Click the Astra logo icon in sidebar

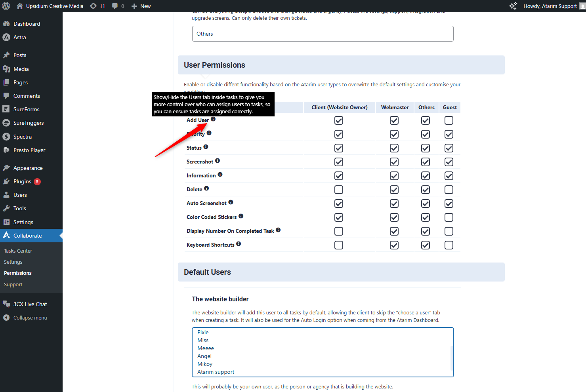click(x=6, y=37)
